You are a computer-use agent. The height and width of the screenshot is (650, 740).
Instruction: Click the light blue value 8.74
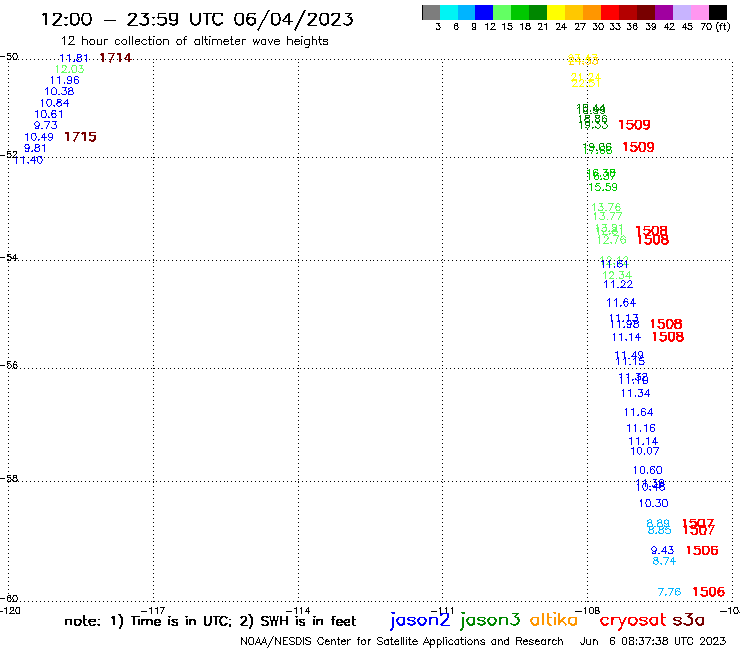(664, 561)
